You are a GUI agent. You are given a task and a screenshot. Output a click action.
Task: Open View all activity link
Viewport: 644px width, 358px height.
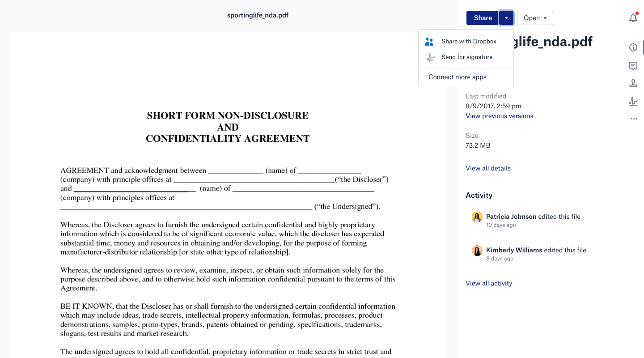(489, 283)
